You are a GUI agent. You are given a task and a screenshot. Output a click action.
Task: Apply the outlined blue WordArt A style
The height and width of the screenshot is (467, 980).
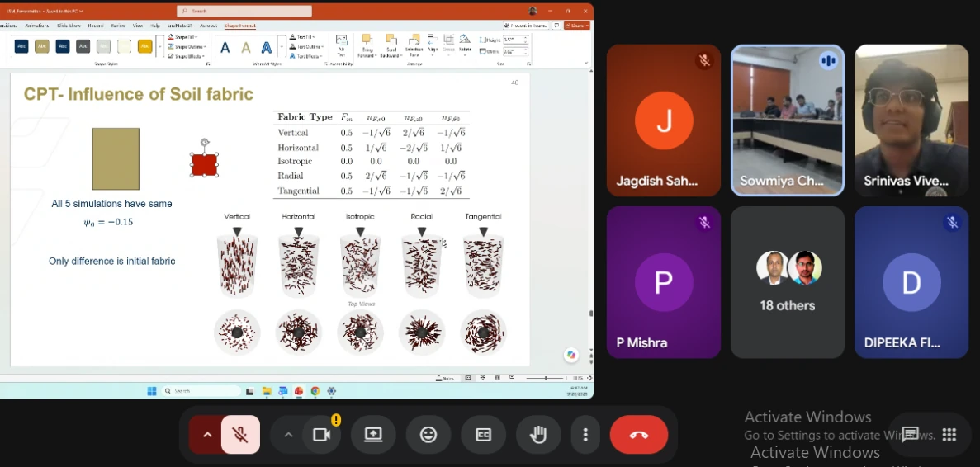click(x=267, y=48)
